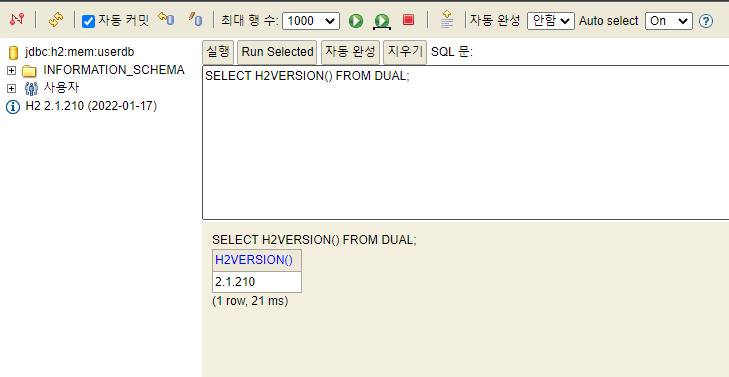This screenshot has width=729, height=377.
Task: Select the jdbc:h2:mem:userdb database node
Action: [x=80, y=52]
